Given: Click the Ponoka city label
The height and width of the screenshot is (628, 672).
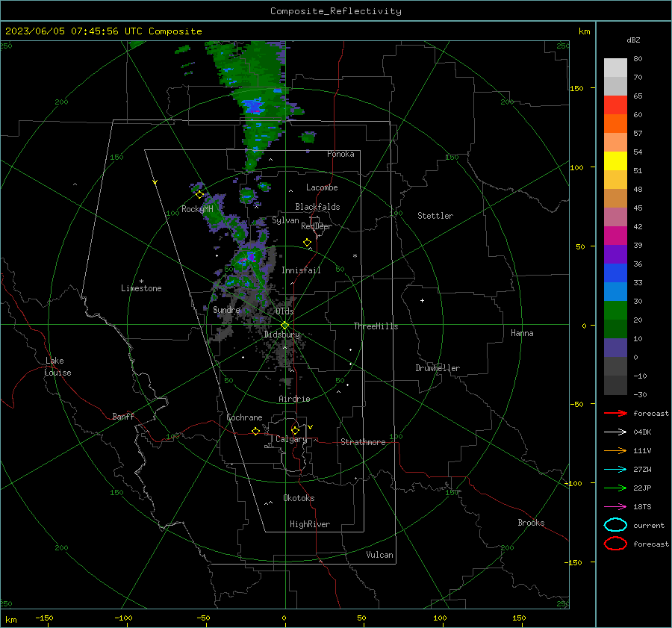Looking at the screenshot, I should [x=340, y=154].
